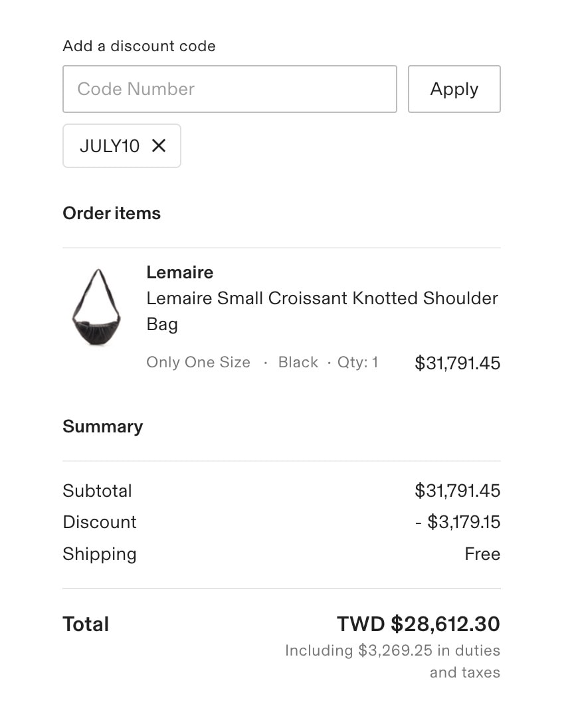This screenshot has width=574, height=728.
Task: Click the duties and taxes note
Action: (393, 661)
